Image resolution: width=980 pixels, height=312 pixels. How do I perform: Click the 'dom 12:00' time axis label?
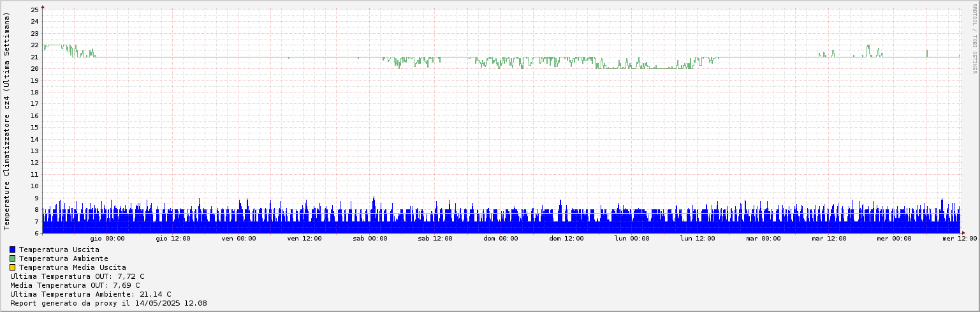point(566,239)
